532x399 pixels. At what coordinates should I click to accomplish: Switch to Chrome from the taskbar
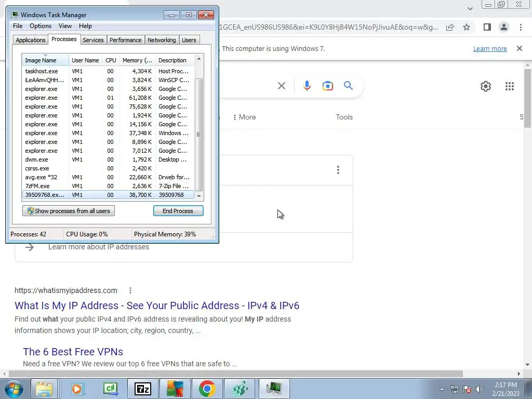pyautogui.click(x=207, y=389)
